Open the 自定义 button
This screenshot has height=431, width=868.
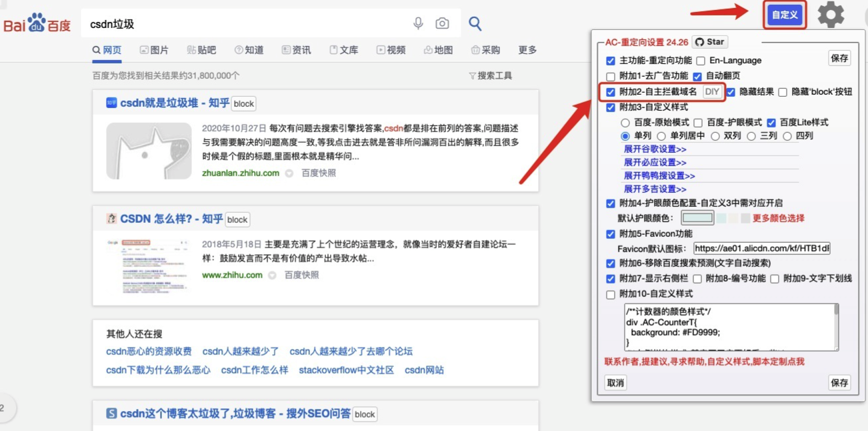[x=785, y=15]
